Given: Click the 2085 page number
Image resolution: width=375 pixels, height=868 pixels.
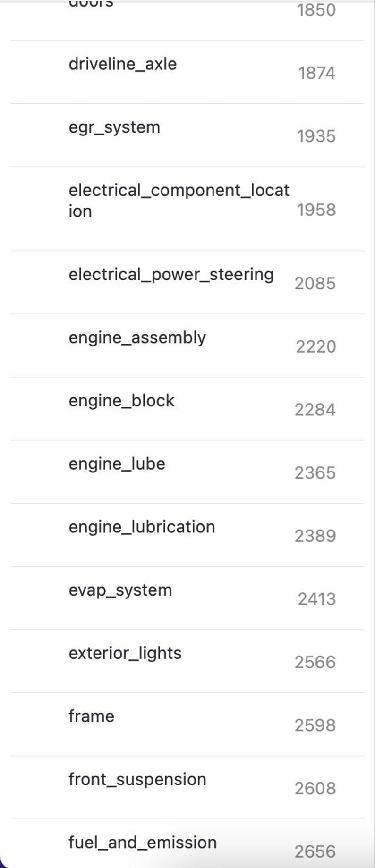Looking at the screenshot, I should (x=315, y=284).
